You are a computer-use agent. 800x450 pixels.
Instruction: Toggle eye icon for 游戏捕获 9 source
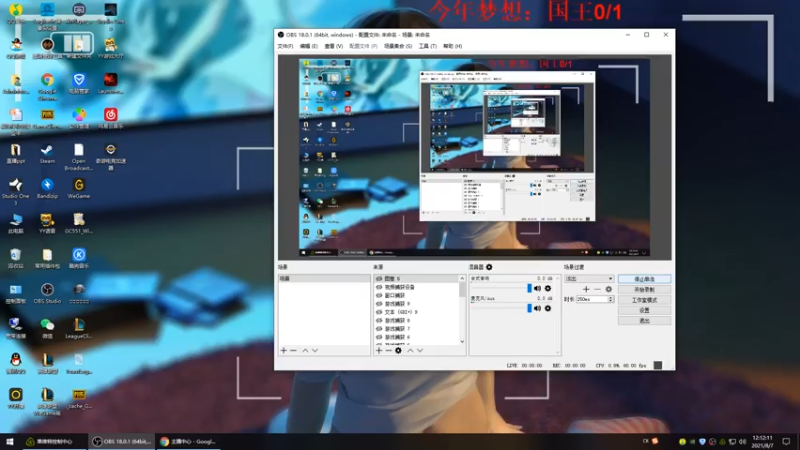click(379, 304)
